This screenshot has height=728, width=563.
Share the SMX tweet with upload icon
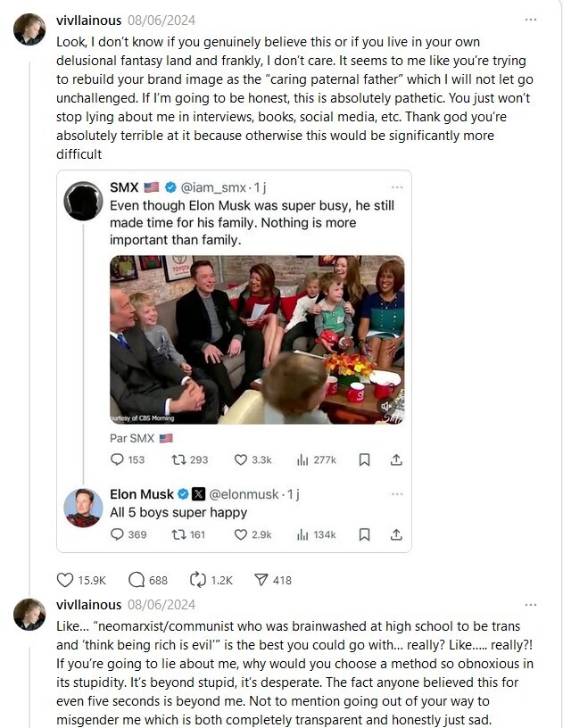pyautogui.click(x=396, y=459)
